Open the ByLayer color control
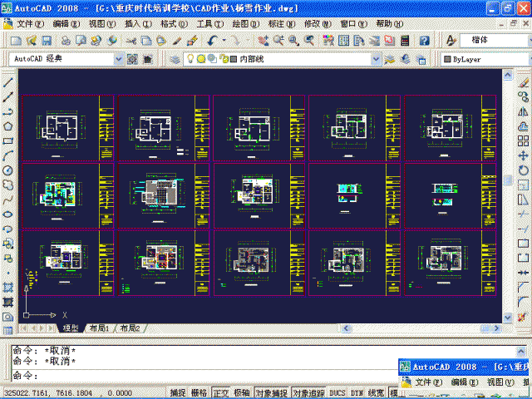 coord(482,59)
